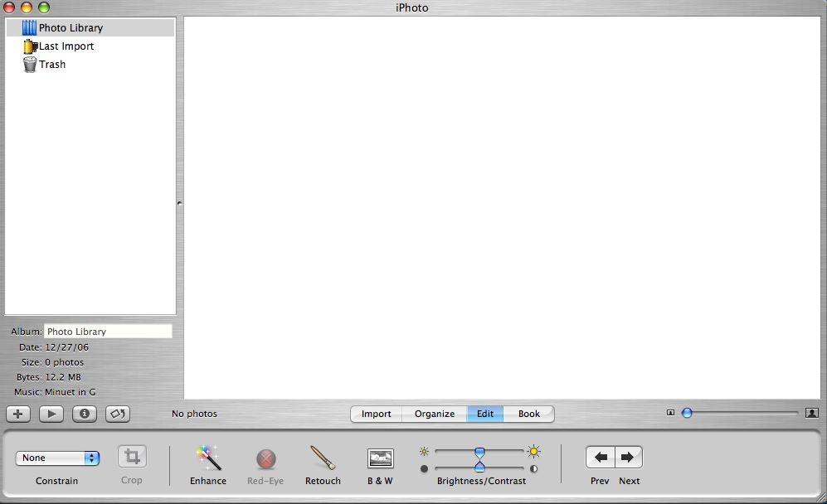
Task: Select the Retouch brush tool
Action: [323, 458]
